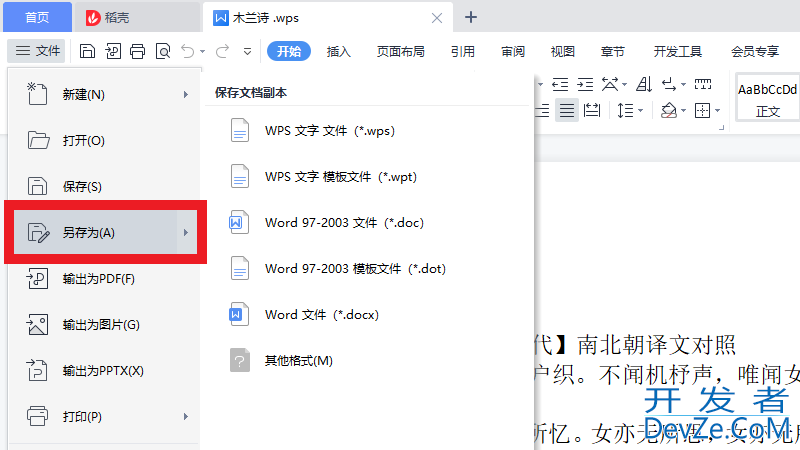Viewport: 800px width, 450px height.
Task: Open the line spacing dropdown arrow
Action: (x=641, y=110)
